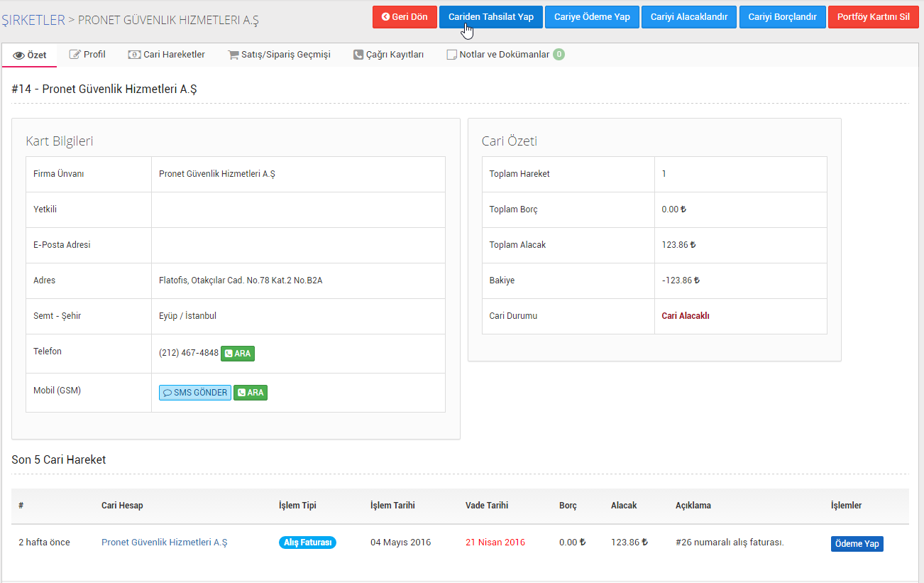Viewport: 924px width, 583px height.
Task: Click Cariyi Borçlandır button
Action: click(783, 17)
